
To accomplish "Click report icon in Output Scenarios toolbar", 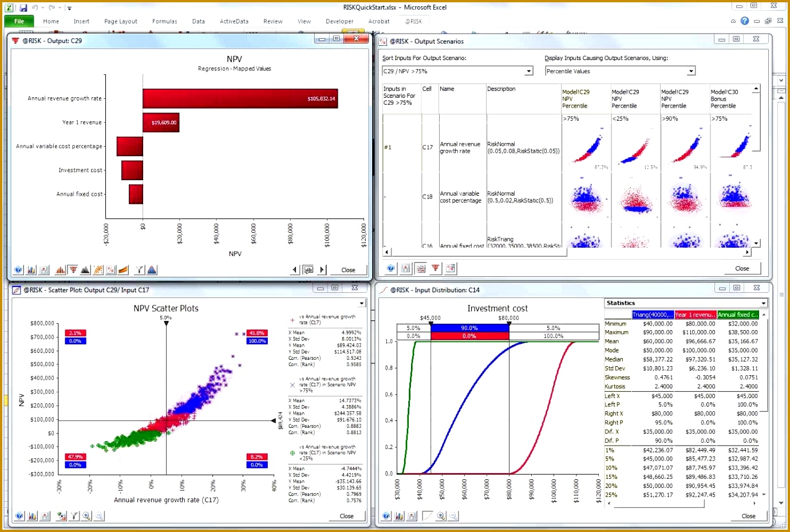I will coord(406,268).
